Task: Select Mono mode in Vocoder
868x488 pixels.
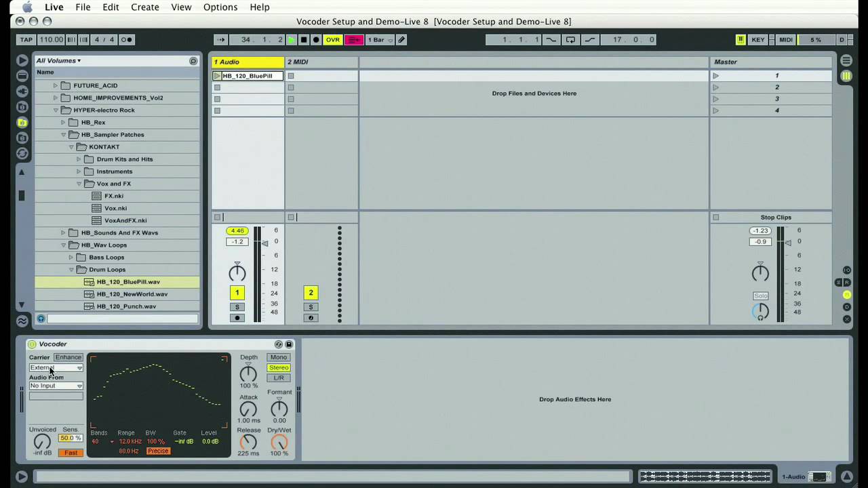Action: 279,357
